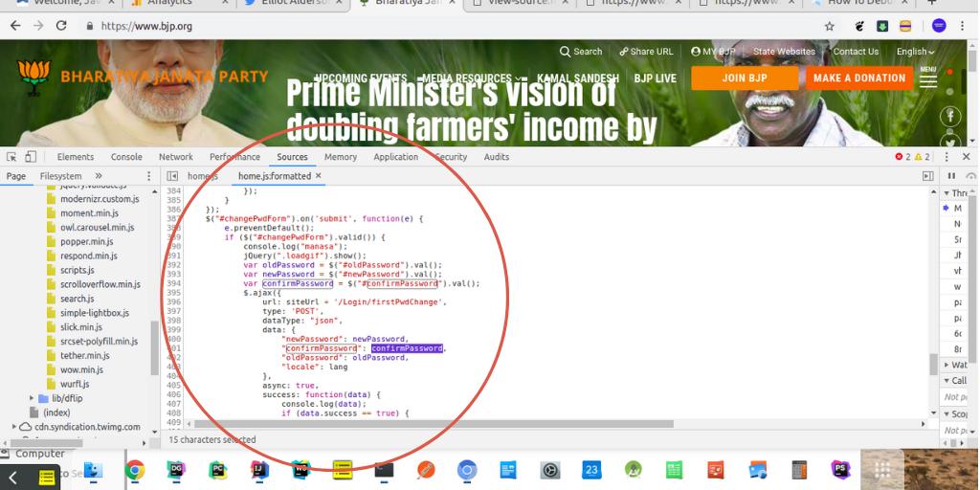The height and width of the screenshot is (490, 980).
Task: Switch to the Network tab
Action: 176,157
